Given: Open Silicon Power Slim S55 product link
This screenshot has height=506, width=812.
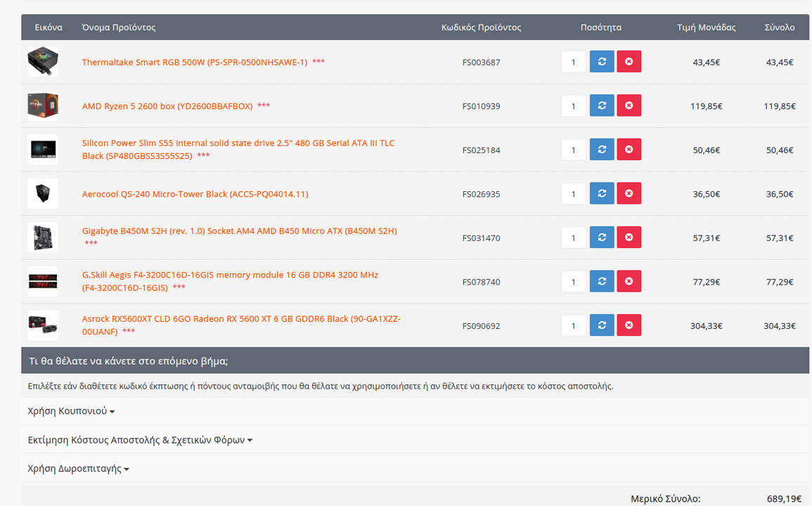Looking at the screenshot, I should [x=238, y=149].
